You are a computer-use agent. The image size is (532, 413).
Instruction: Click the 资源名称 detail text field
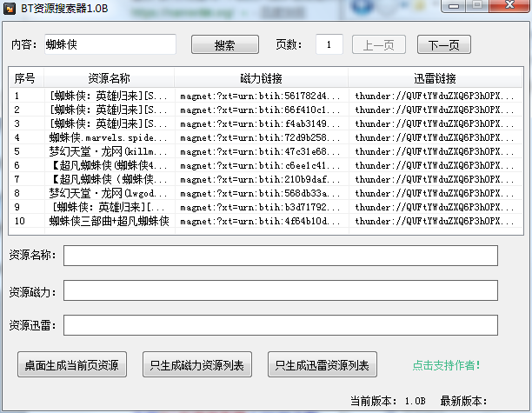tap(281, 256)
